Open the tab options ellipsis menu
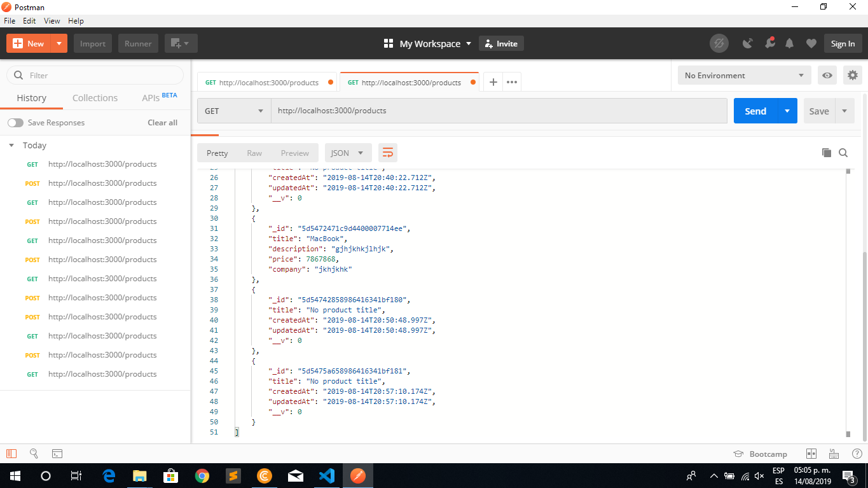The width and height of the screenshot is (868, 488). [512, 83]
